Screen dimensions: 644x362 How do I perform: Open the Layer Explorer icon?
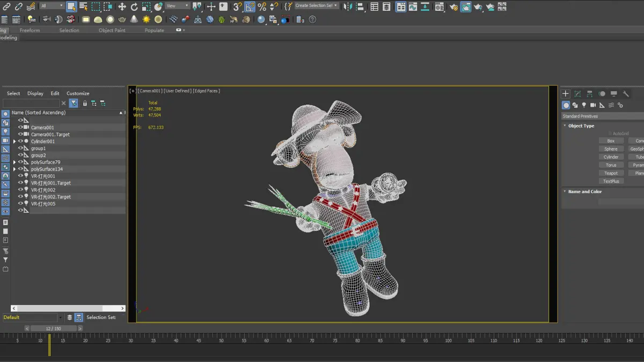click(x=387, y=7)
